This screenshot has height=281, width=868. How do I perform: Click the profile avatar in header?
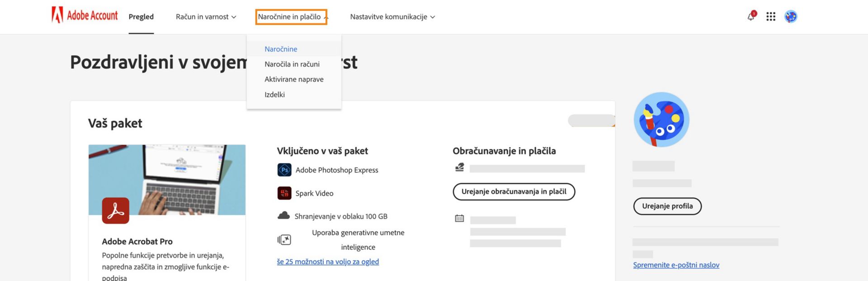[x=791, y=17]
